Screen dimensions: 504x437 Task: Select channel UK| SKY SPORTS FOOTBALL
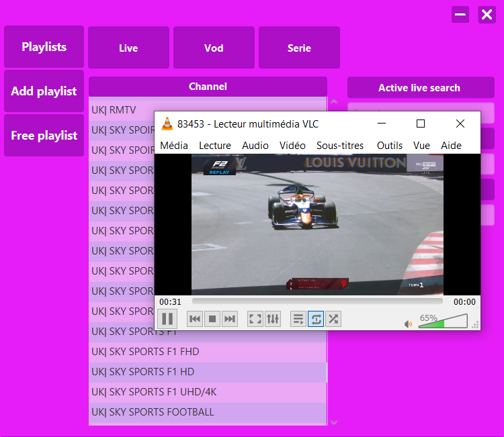pos(208,412)
